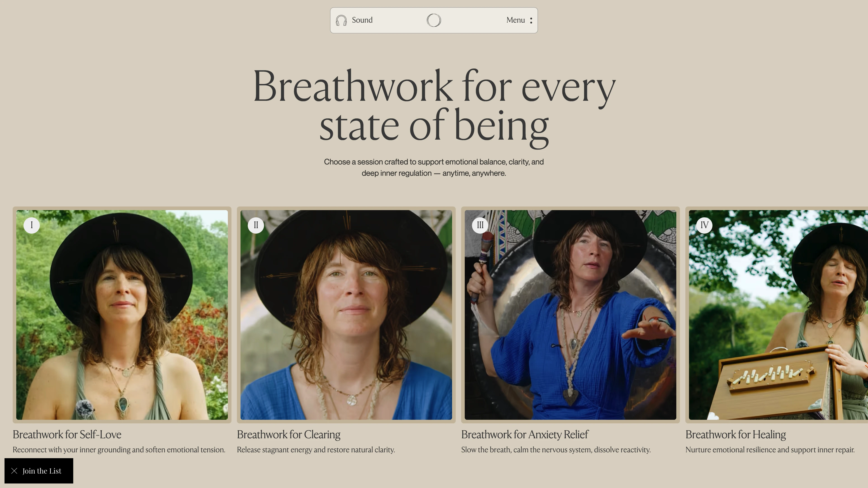Viewport: 868px width, 488px height.
Task: Open the Breathwork for Anxiety Relief title
Action: pos(525,434)
